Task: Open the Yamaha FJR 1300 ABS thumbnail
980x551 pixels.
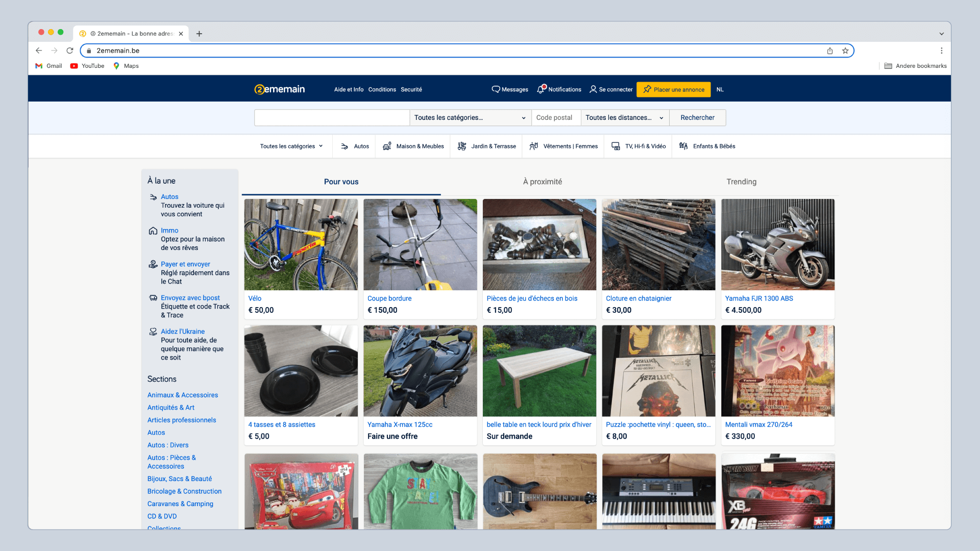Action: coord(777,245)
